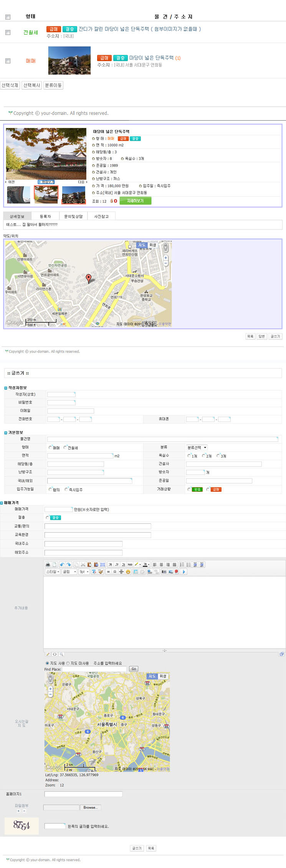Open the 스타일 style dropdown in editor
Image resolution: width=286 pixels, height=868 pixels.
(53, 572)
